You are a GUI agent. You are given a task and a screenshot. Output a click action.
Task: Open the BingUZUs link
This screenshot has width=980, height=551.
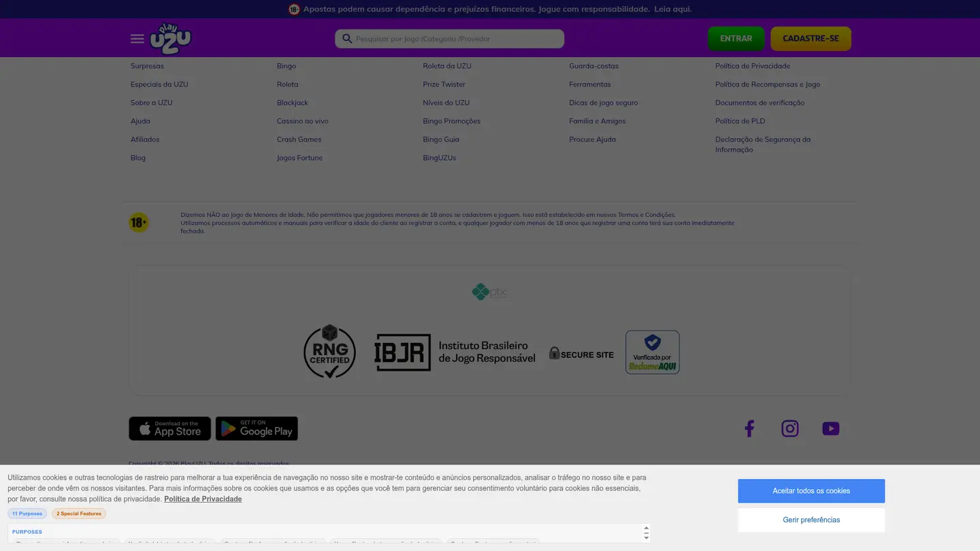(440, 158)
